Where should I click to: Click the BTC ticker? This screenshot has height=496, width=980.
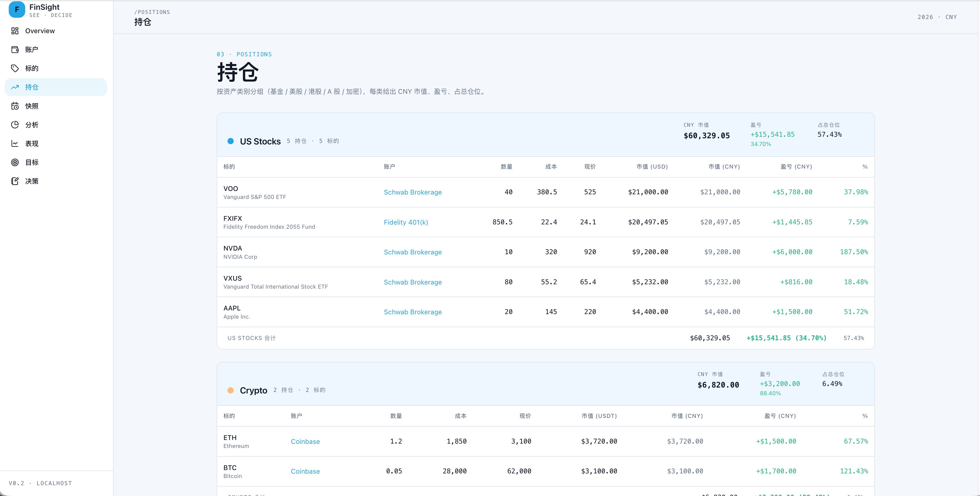coord(230,468)
